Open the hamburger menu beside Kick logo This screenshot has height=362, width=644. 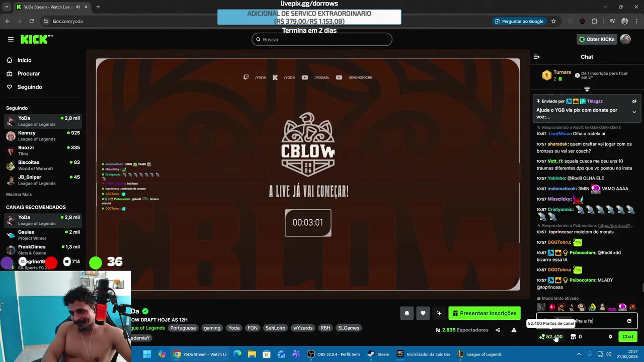click(x=11, y=39)
